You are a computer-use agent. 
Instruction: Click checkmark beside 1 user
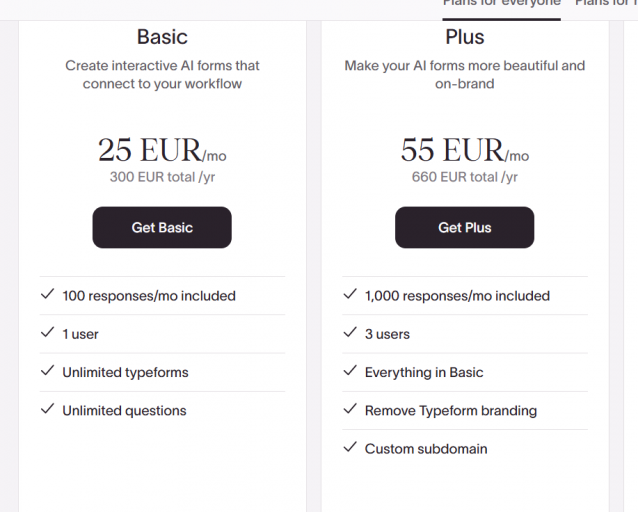(x=47, y=333)
